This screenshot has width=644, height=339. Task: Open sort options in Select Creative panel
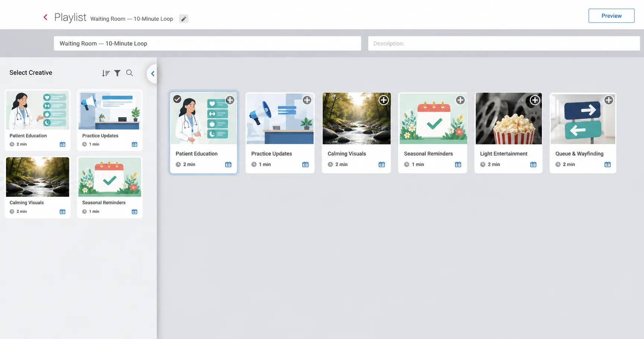tap(106, 73)
